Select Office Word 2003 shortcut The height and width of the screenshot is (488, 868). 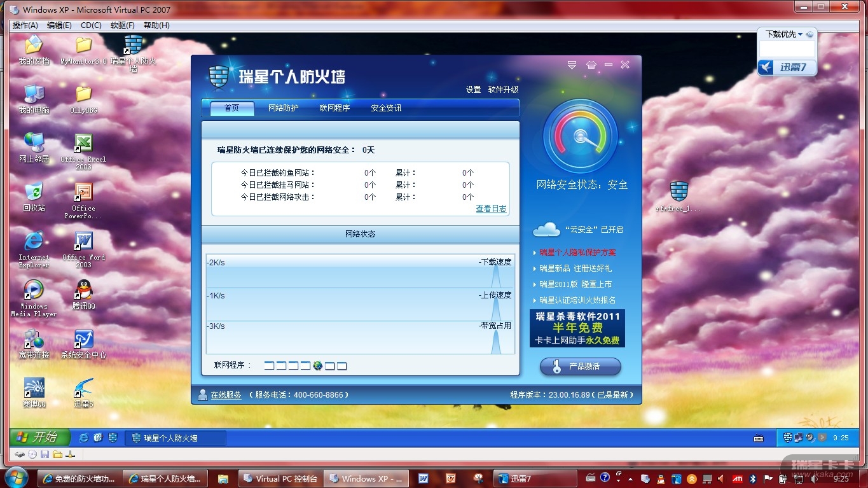(83, 249)
